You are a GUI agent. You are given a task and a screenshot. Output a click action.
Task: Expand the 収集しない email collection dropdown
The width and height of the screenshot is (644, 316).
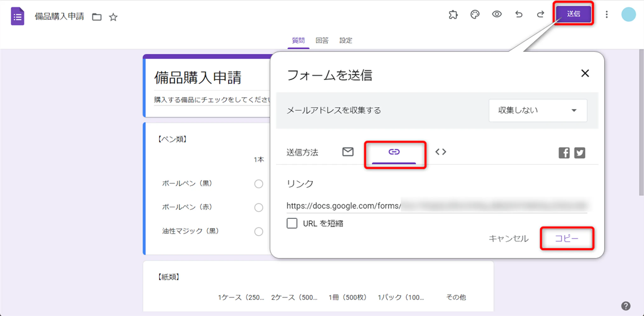tap(538, 110)
